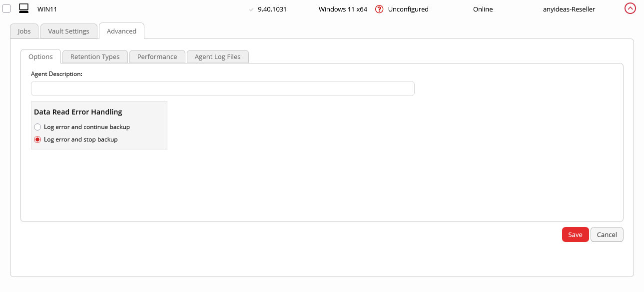Click the gray checkmark next to version number

(251, 9)
